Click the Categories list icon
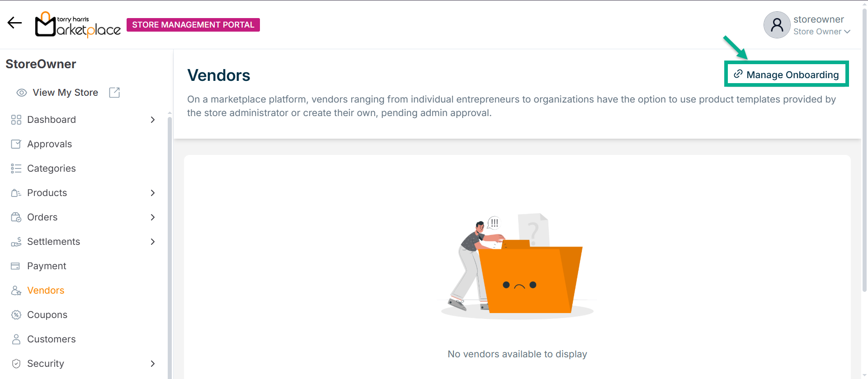Screen dimensions: 868x379 point(16,168)
